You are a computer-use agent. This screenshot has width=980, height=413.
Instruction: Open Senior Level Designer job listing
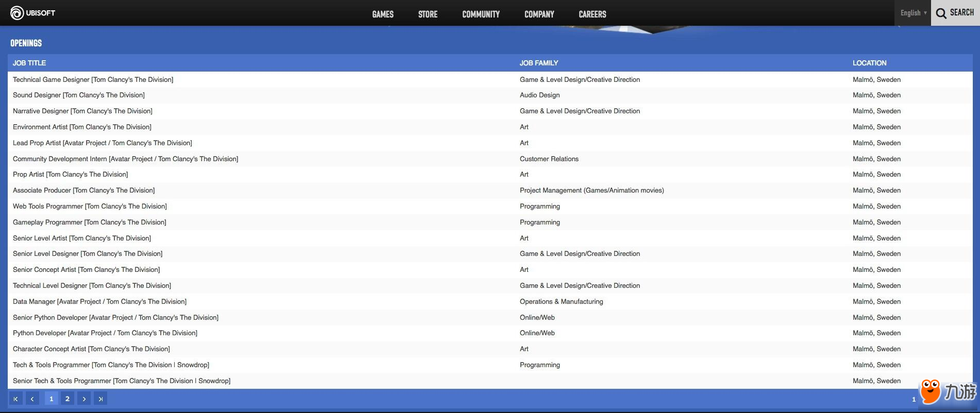click(88, 253)
